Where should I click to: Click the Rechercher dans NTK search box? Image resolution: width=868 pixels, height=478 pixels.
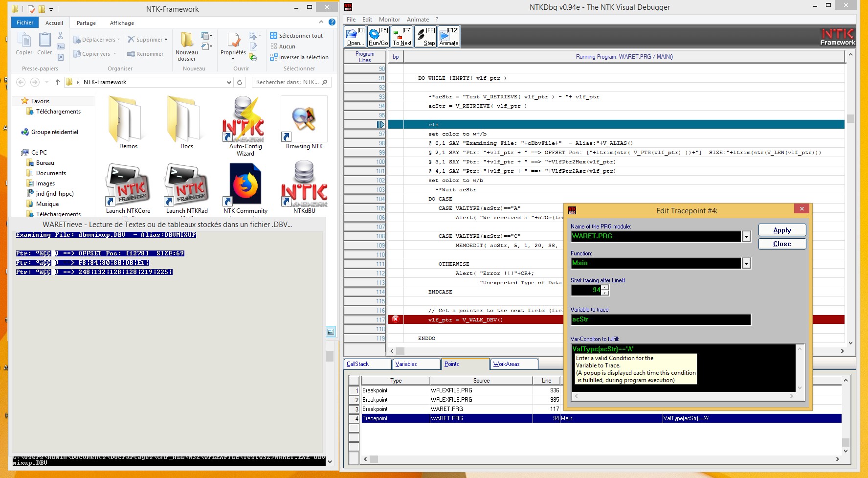(291, 82)
